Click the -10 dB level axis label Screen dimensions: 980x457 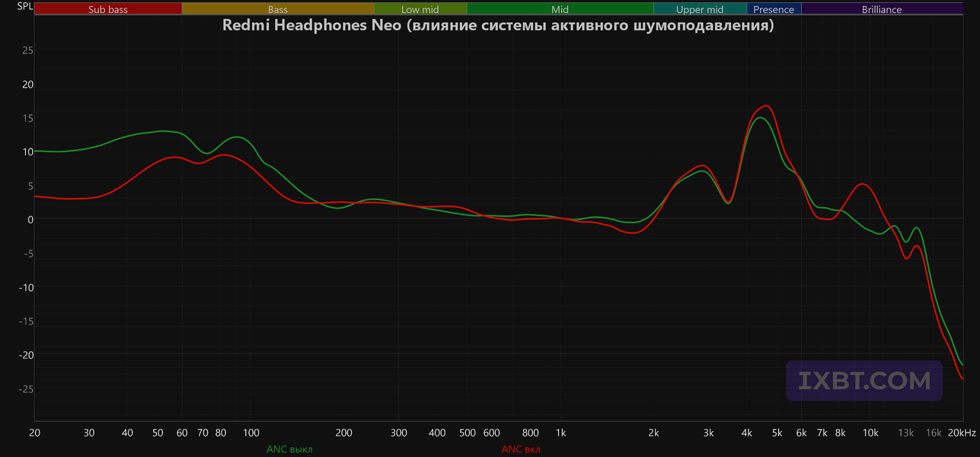[26, 287]
